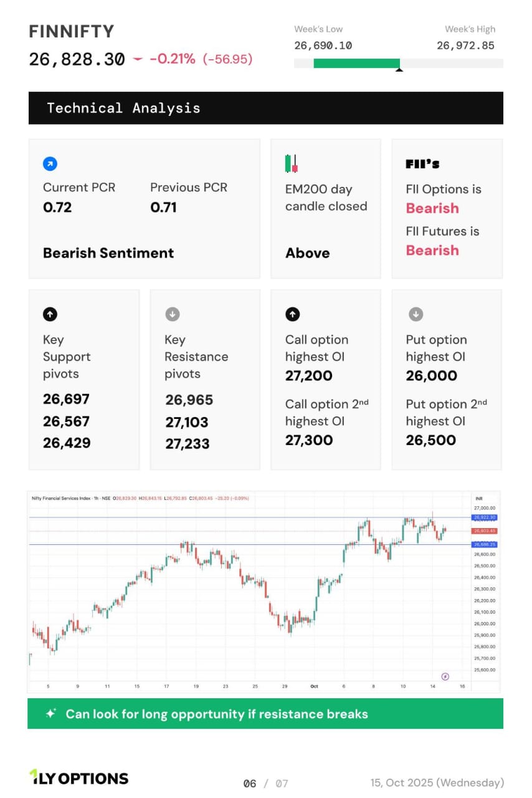The width and height of the screenshot is (532, 798).
Task: Click the Nifty Financial Services Index chart title
Action: point(62,498)
